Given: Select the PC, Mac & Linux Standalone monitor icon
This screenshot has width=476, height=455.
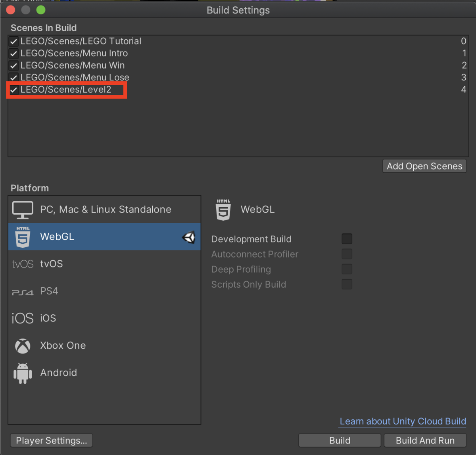Looking at the screenshot, I should click(23, 210).
